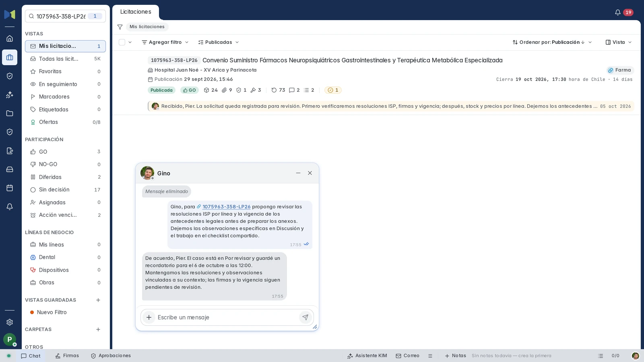Screen dimensions: 644x362
Task: Open the AI sparkle icon in left rail
Action: pos(10,95)
